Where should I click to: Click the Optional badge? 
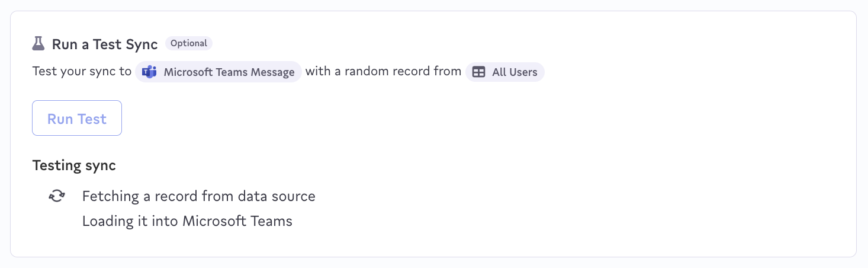(189, 43)
